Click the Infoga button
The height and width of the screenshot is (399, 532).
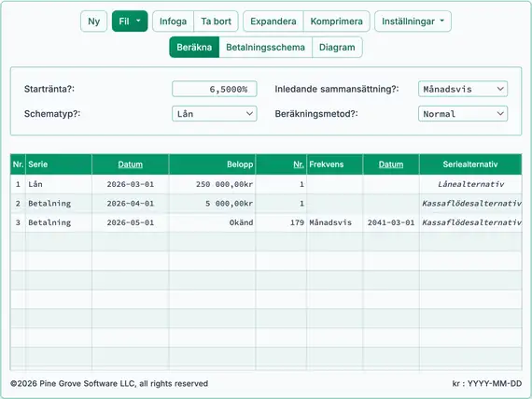click(x=173, y=21)
